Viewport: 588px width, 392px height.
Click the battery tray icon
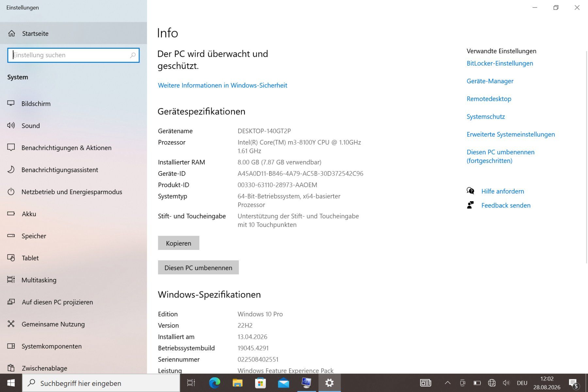[477, 383]
